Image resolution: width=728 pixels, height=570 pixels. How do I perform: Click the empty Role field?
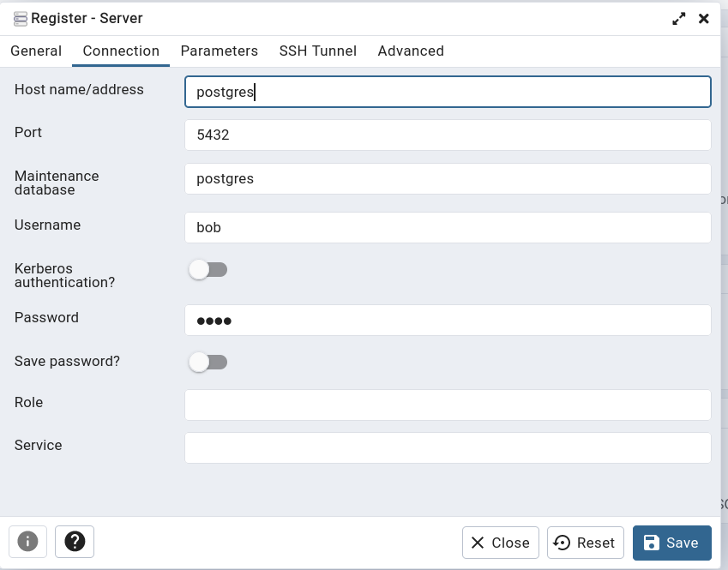(448, 405)
